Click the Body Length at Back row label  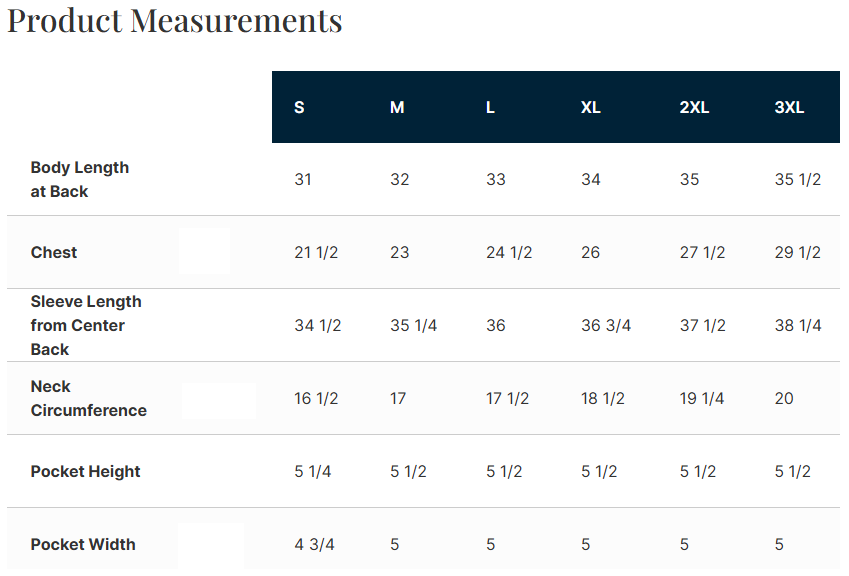point(80,180)
